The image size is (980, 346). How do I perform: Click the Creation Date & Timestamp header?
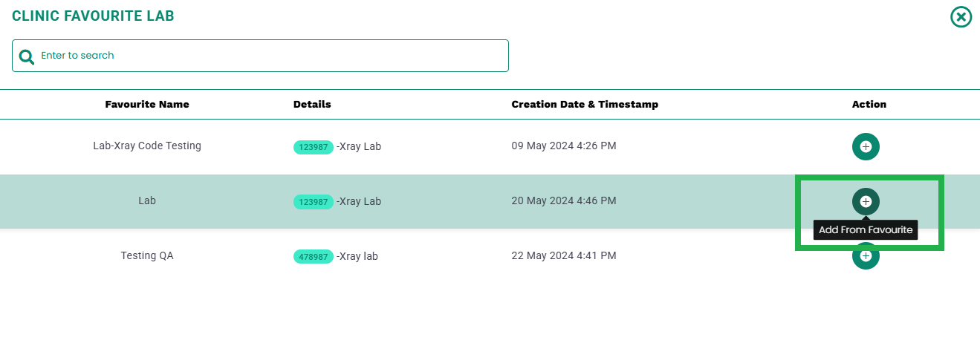[x=585, y=104]
